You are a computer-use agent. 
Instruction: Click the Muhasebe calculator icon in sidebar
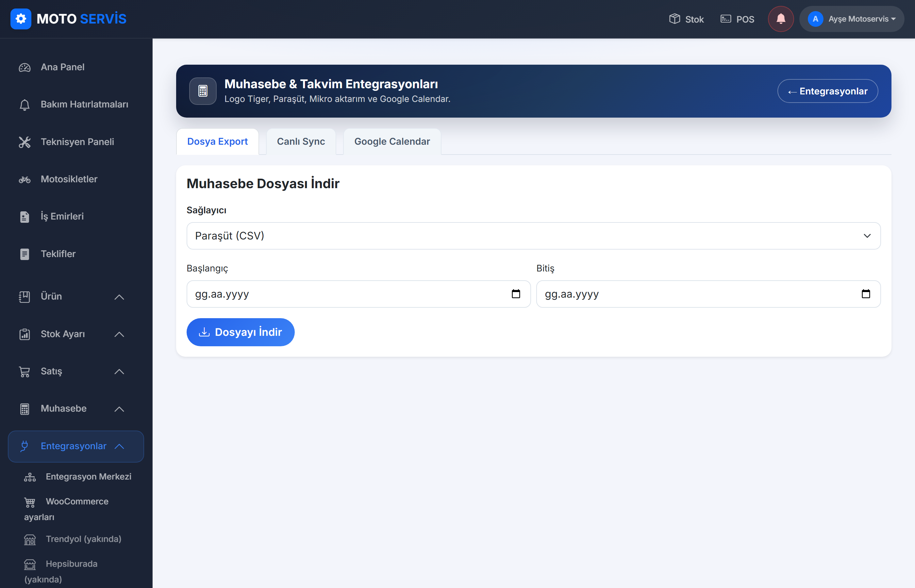25,409
